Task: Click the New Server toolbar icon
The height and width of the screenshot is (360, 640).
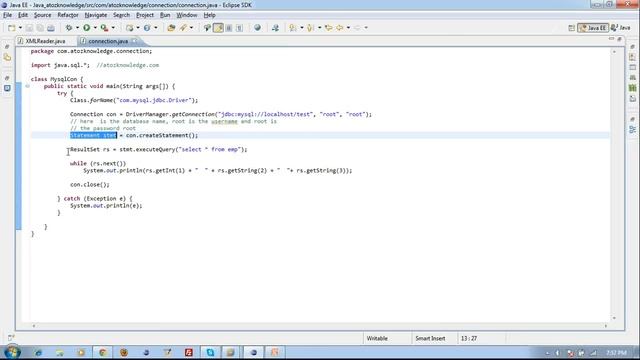Action: pos(129,28)
